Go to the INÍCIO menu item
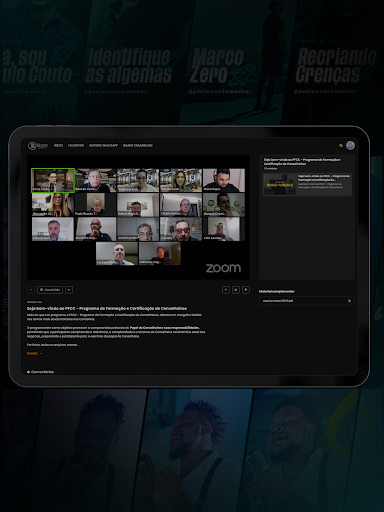Viewport: 384px width, 512px height. point(58,146)
